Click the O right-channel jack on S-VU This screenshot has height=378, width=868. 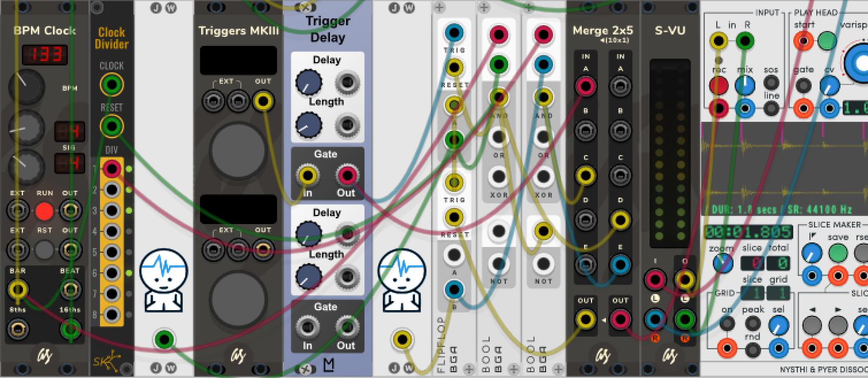[685, 319]
